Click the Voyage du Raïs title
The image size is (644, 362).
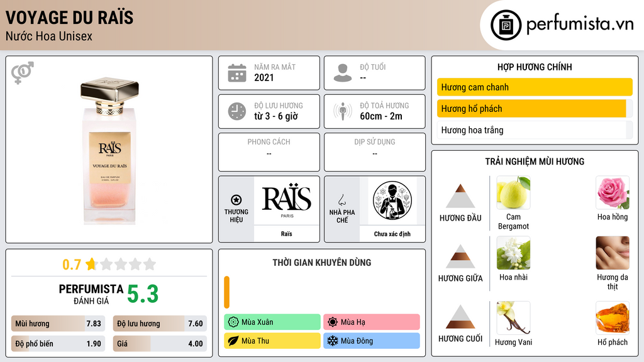pyautogui.click(x=69, y=18)
